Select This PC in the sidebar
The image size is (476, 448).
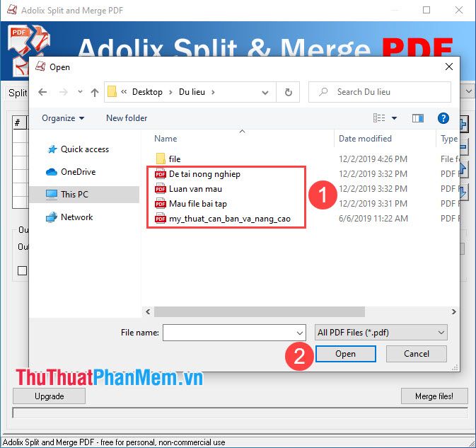pyautogui.click(x=85, y=195)
